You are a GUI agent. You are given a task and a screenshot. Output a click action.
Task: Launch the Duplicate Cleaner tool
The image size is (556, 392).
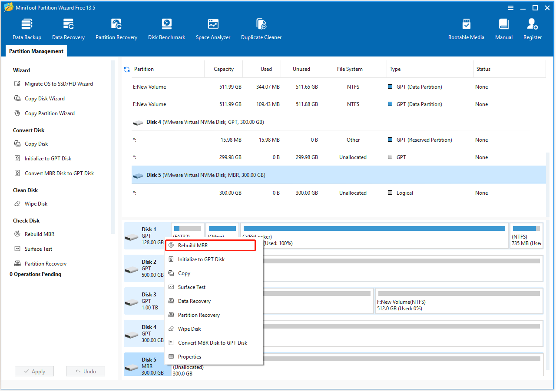261,29
